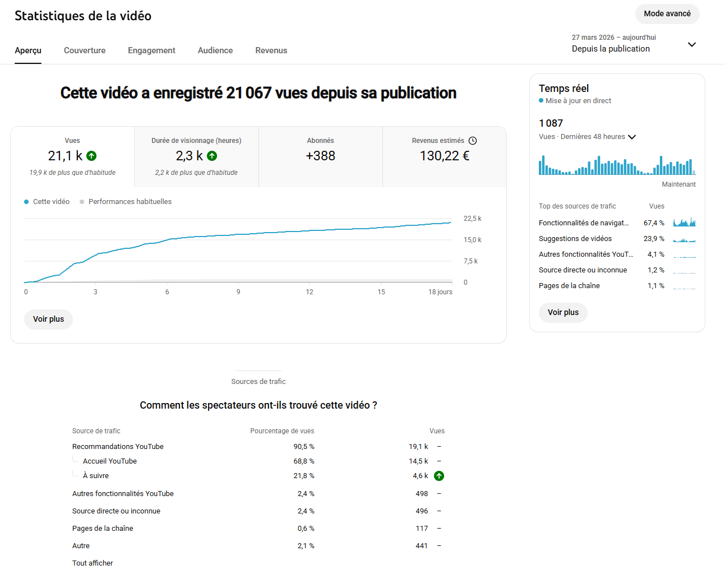The image size is (725, 588).
Task: Click the sparkline for Fonctionnalités de navigation
Action: (x=684, y=223)
